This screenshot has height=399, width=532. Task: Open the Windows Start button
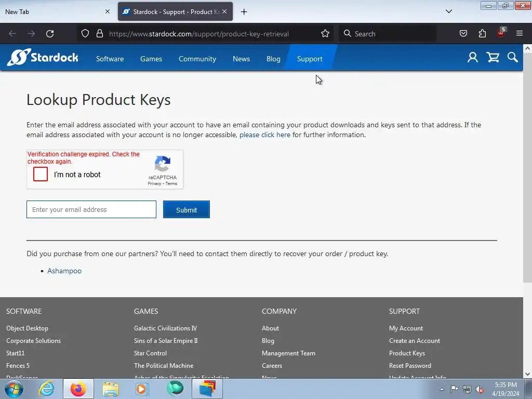click(x=14, y=389)
